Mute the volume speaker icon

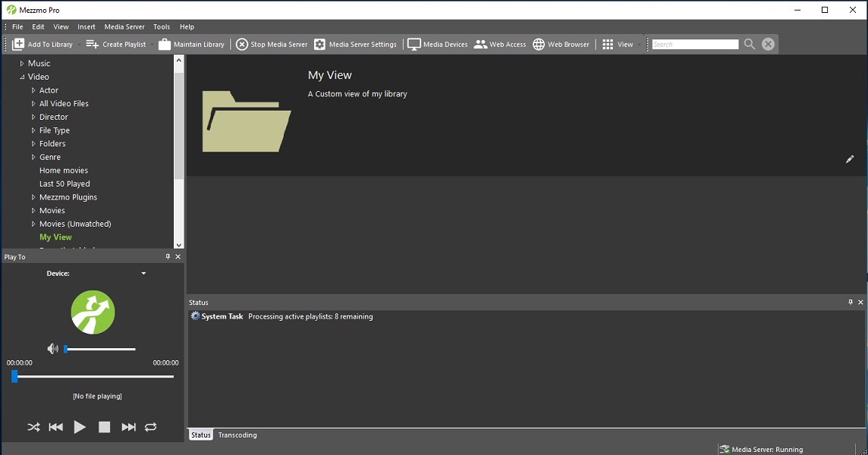pyautogui.click(x=52, y=349)
